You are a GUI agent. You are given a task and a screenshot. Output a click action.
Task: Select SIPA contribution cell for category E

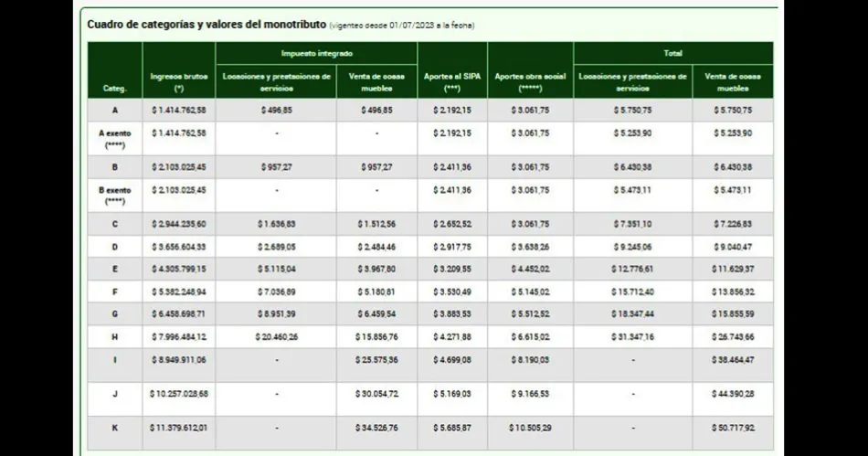[x=452, y=270]
